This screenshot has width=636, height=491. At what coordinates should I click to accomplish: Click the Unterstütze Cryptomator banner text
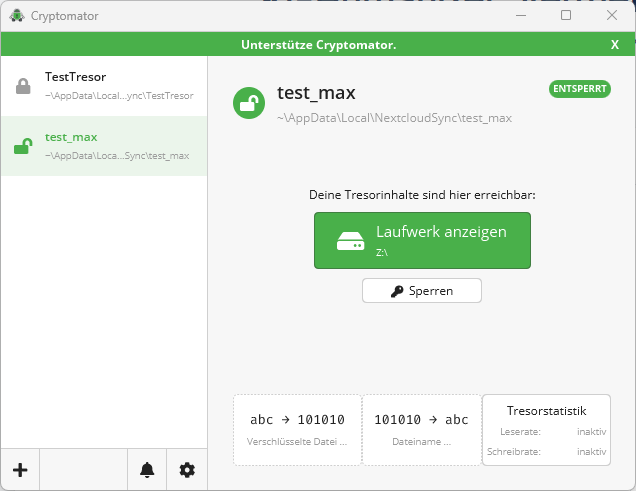pyautogui.click(x=318, y=45)
